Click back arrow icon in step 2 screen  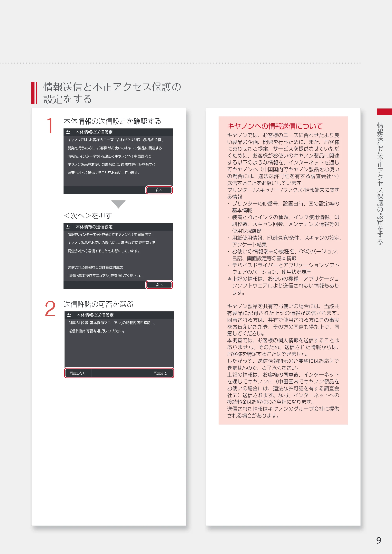pyautogui.click(x=69, y=315)
